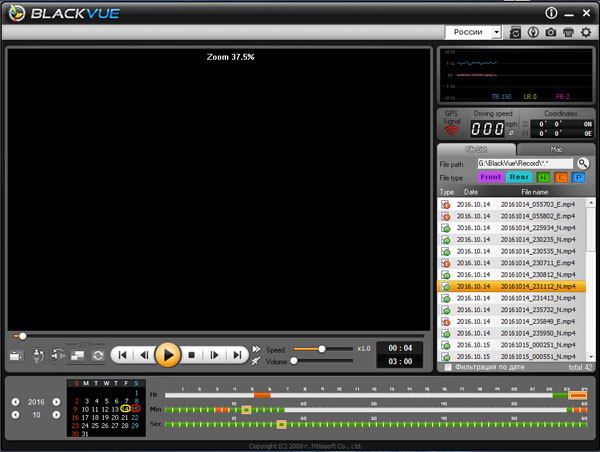Image resolution: width=600 pixels, height=452 pixels.
Task: Open settings with the gear icon
Action: click(x=586, y=32)
